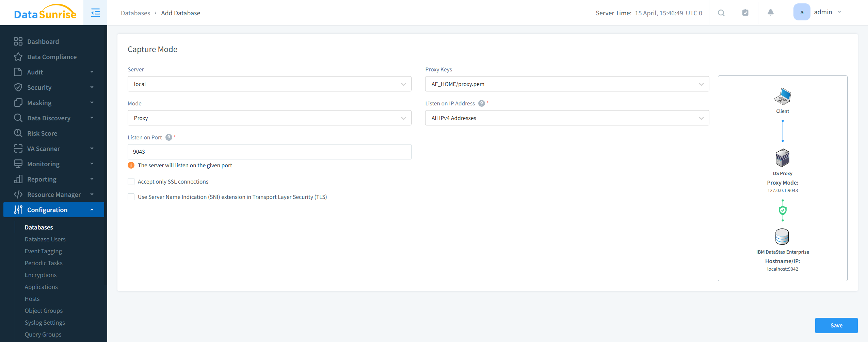Click the DataSunrise logo
868x342 pixels.
45,13
